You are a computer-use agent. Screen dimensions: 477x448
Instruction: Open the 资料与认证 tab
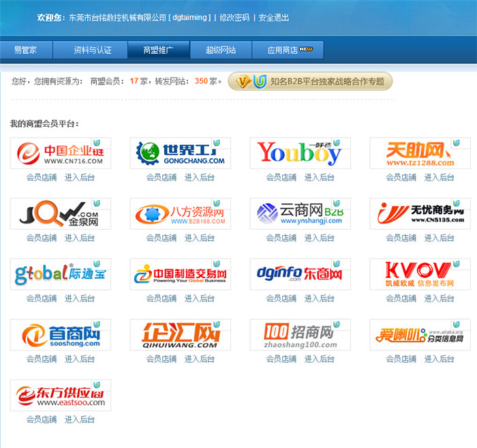(x=92, y=50)
